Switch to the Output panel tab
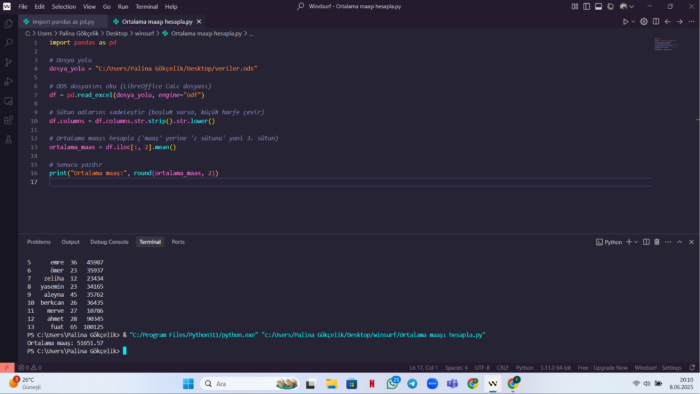 (70, 242)
